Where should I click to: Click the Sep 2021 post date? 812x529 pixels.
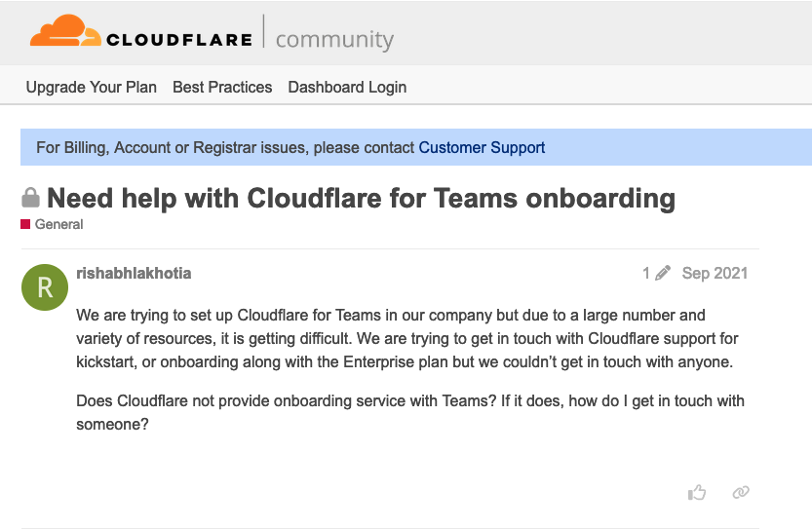[715, 274]
